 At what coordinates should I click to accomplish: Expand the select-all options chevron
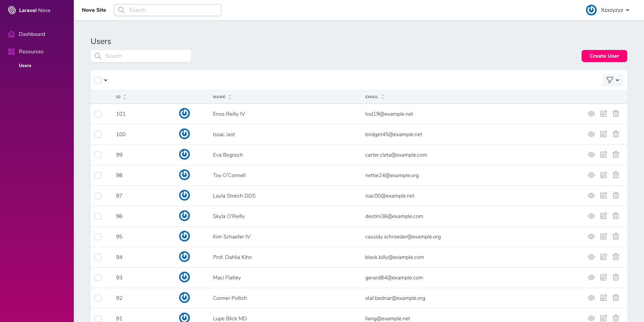(x=106, y=80)
